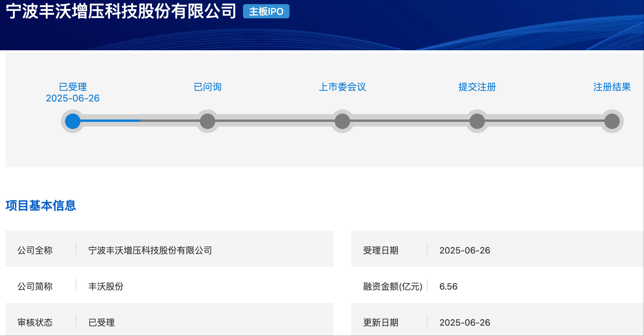Select the 已问询 stage label

click(208, 87)
